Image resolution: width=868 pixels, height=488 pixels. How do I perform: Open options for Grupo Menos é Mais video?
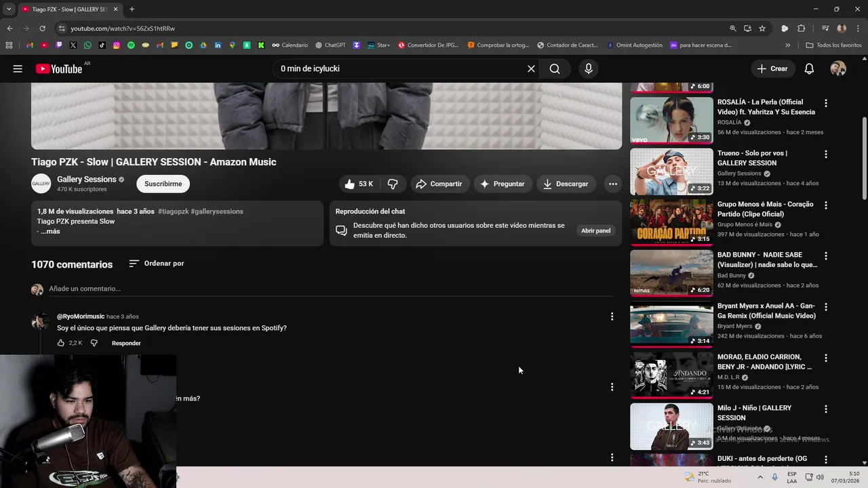pos(825,205)
